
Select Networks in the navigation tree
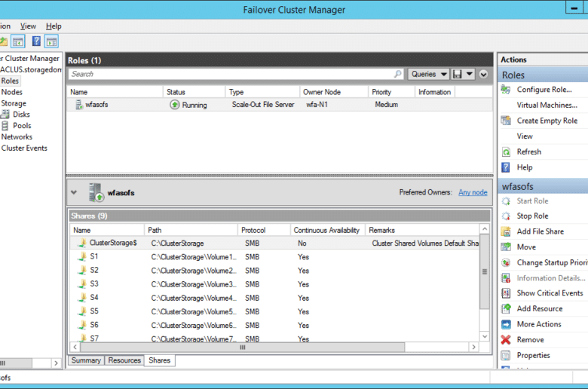(x=17, y=137)
